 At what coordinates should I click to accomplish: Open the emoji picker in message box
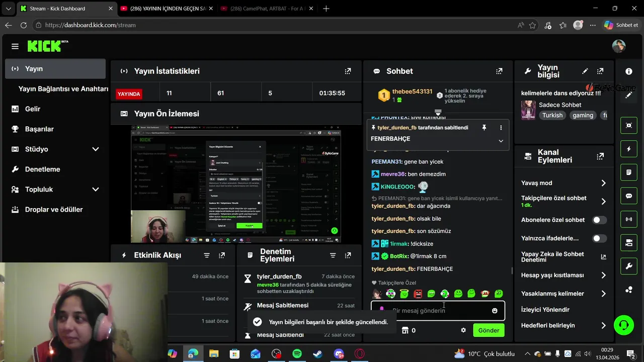[495, 311]
